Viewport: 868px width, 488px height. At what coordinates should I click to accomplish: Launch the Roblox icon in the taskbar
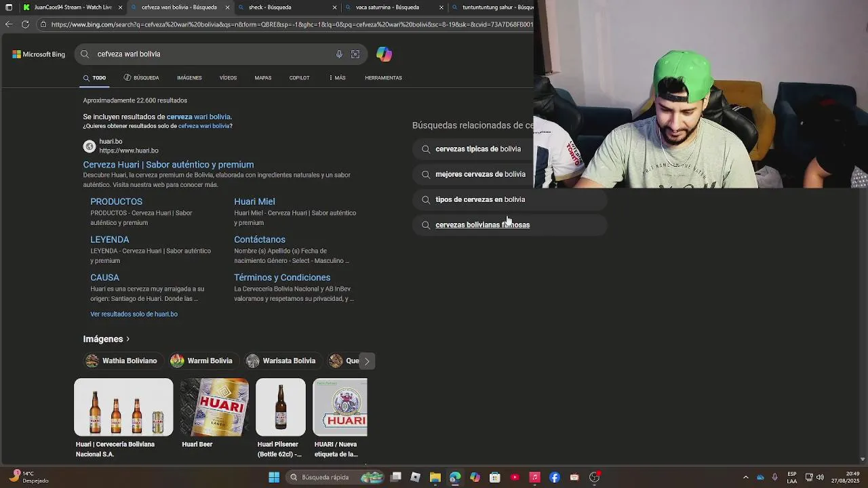[x=416, y=477]
